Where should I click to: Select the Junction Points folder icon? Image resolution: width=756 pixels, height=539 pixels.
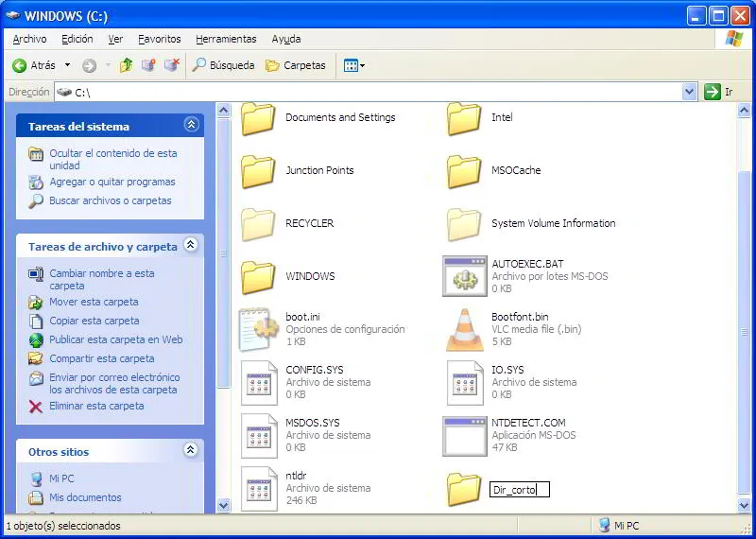258,172
